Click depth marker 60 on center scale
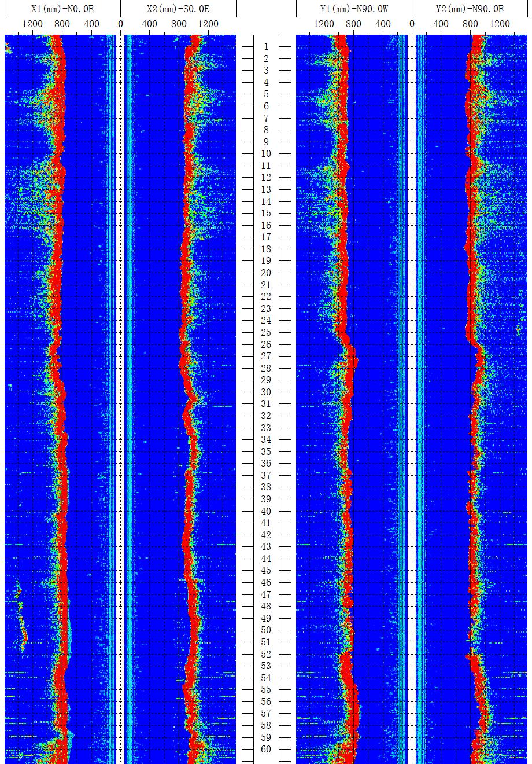Screen dimensions: 532x764 [266, 749]
